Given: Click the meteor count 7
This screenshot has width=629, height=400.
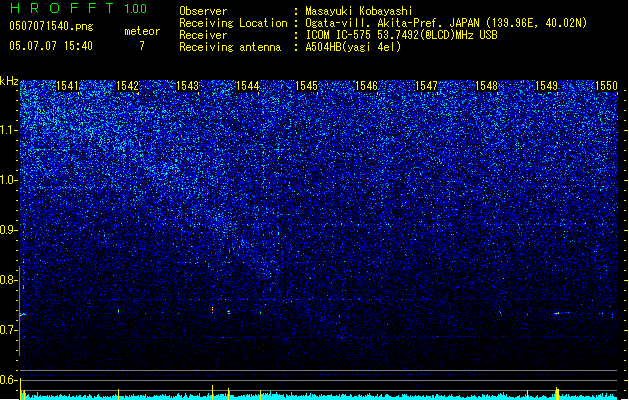Looking at the screenshot, I should [x=142, y=46].
